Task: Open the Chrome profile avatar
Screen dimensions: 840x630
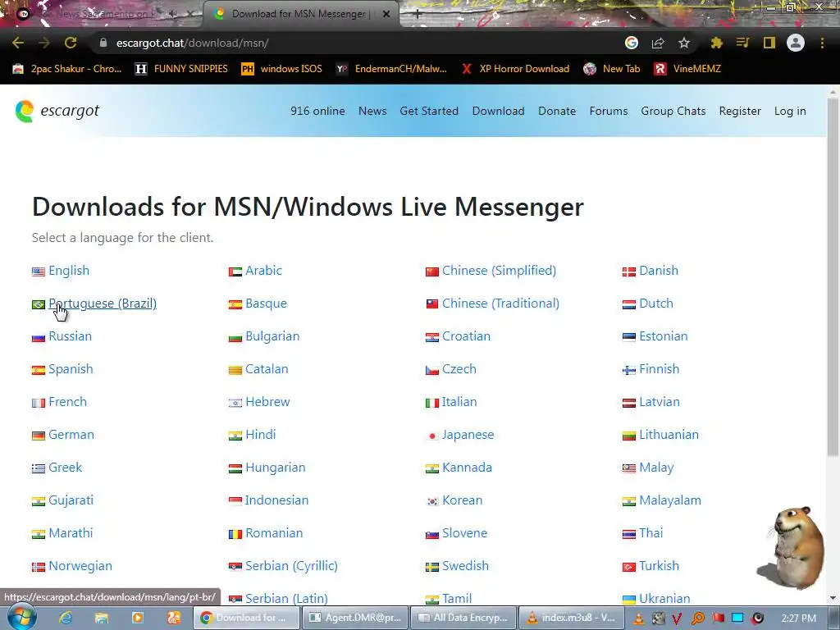Action: (x=796, y=43)
